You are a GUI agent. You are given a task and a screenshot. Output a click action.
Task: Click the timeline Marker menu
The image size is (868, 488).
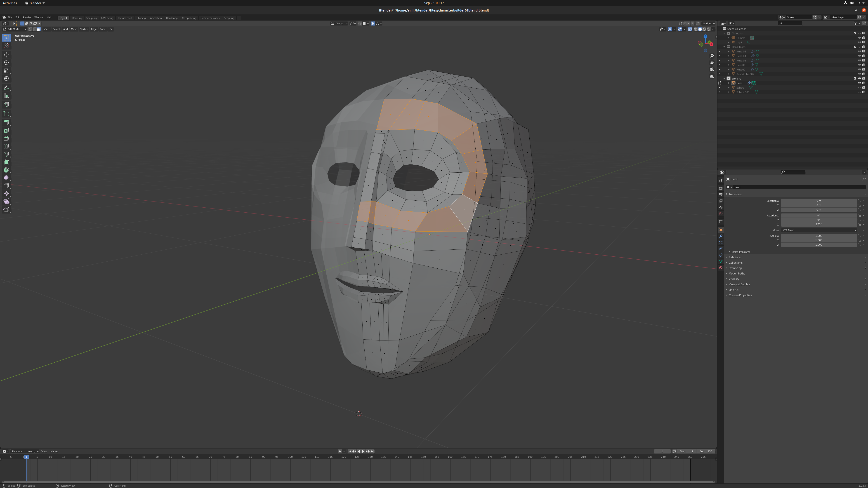tap(54, 452)
